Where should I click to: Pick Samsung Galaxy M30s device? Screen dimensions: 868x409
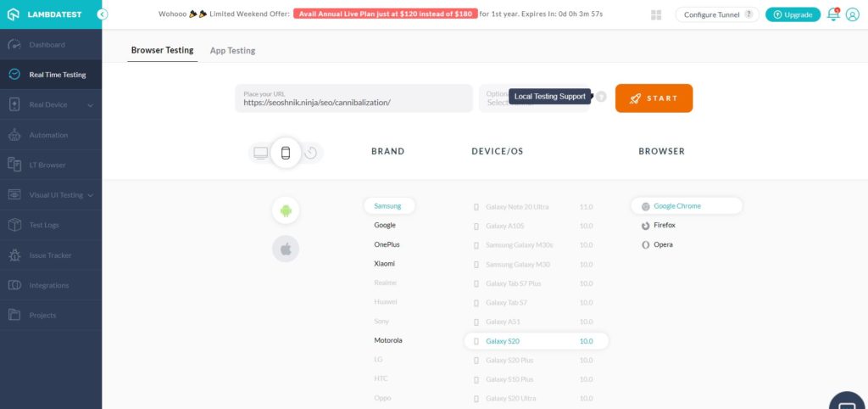point(536,245)
